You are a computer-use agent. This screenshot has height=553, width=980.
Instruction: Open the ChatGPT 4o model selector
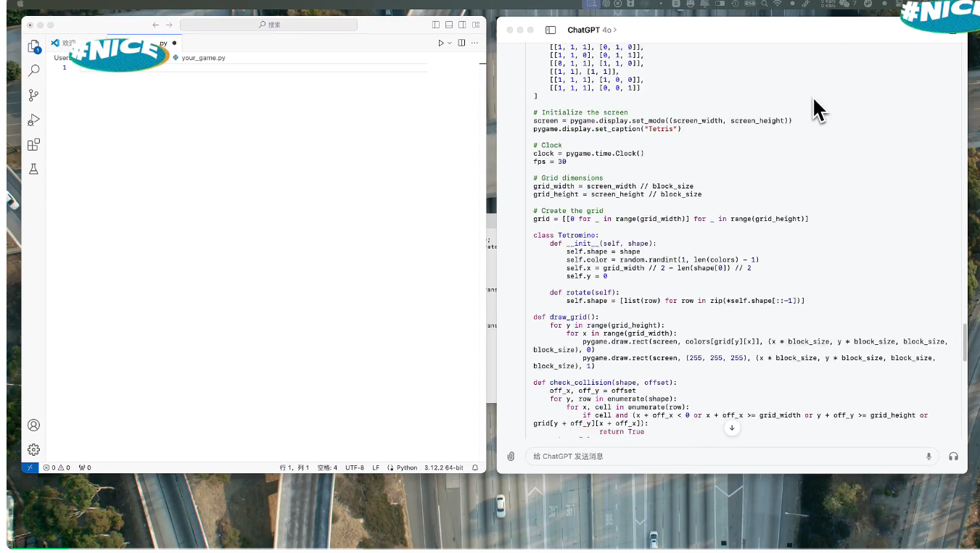592,30
